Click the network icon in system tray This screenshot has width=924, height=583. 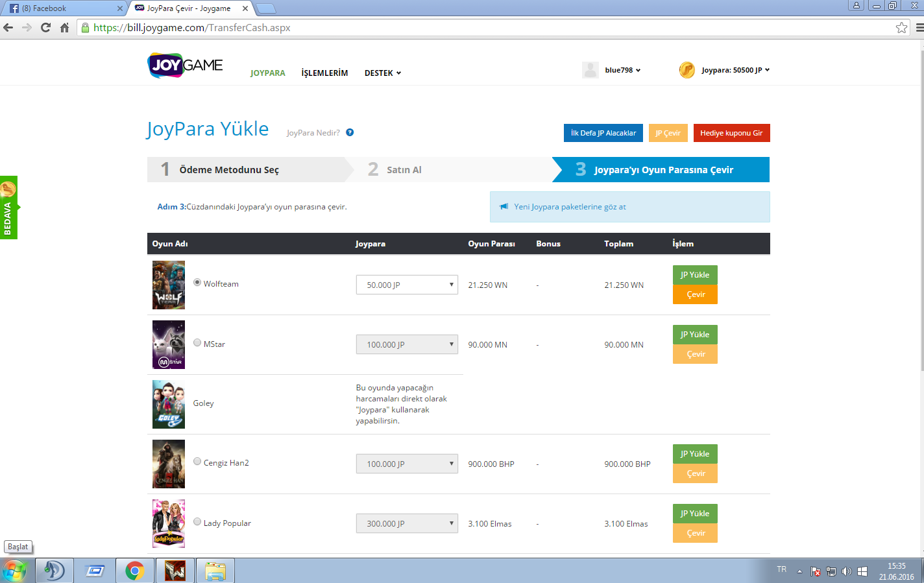[x=831, y=571]
